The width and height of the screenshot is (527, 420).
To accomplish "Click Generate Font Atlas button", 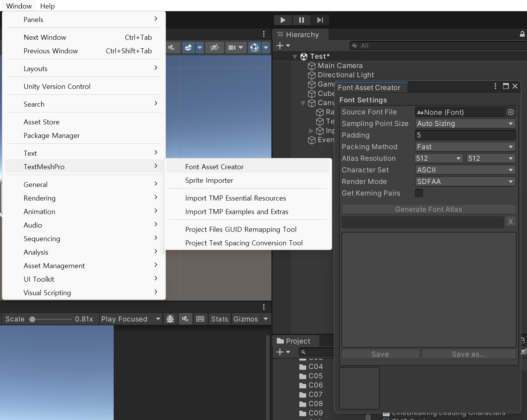I will (429, 209).
